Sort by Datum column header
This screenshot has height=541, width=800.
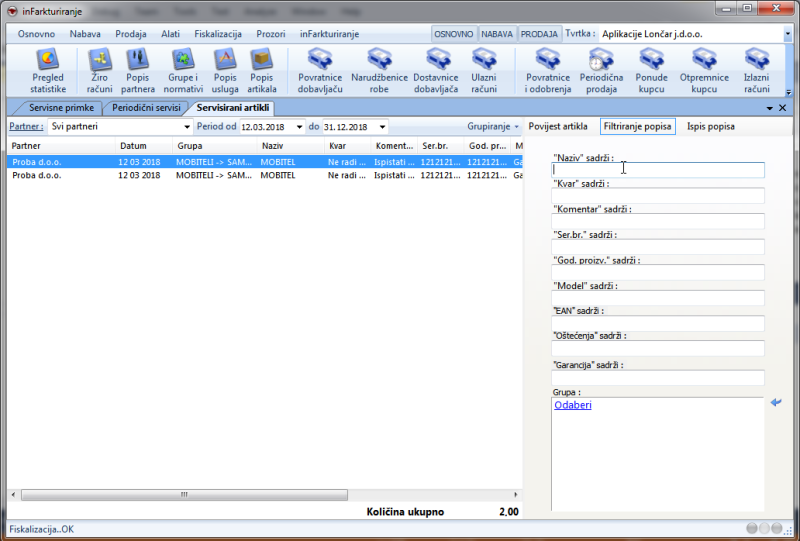(144, 146)
